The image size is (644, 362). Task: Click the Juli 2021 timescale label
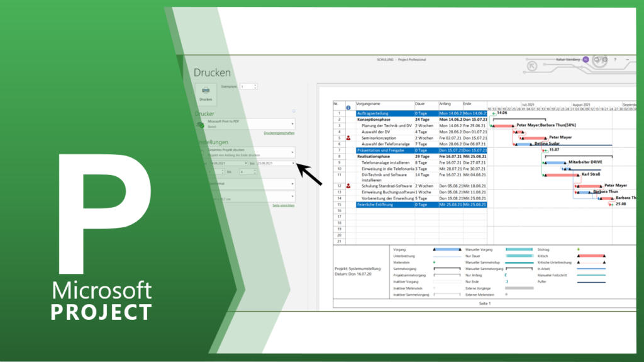coord(528,105)
